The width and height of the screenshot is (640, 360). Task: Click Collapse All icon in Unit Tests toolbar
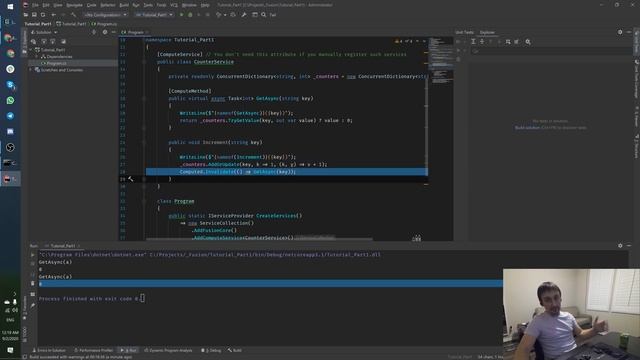coord(482,42)
